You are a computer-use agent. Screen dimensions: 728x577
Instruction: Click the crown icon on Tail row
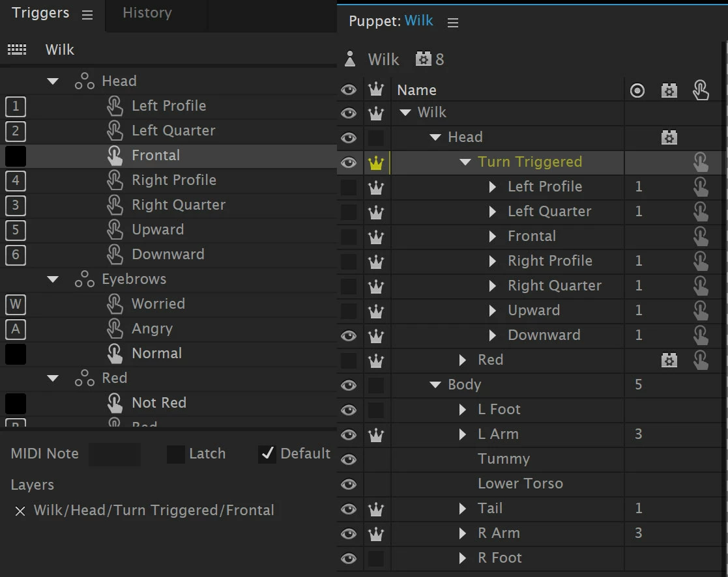376,509
